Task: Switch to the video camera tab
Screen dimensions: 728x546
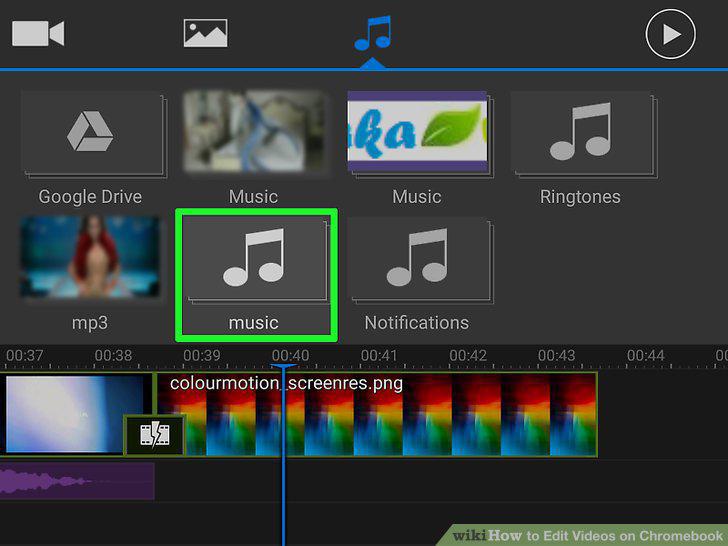Action: 38,33
